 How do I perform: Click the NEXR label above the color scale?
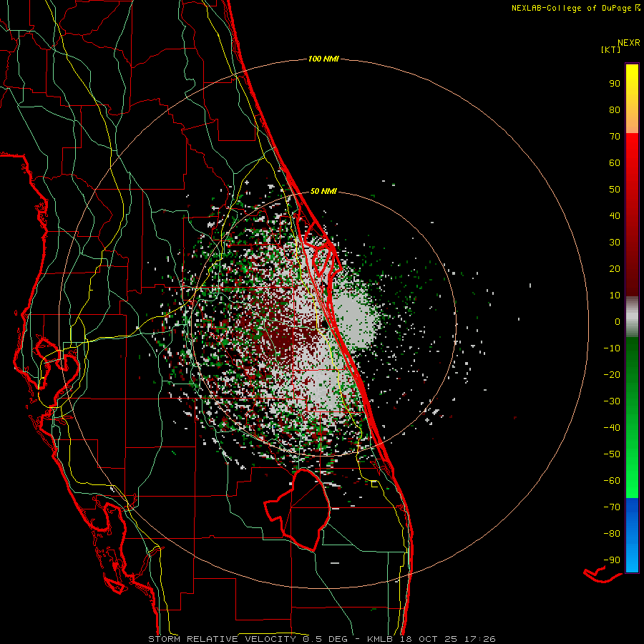click(628, 43)
